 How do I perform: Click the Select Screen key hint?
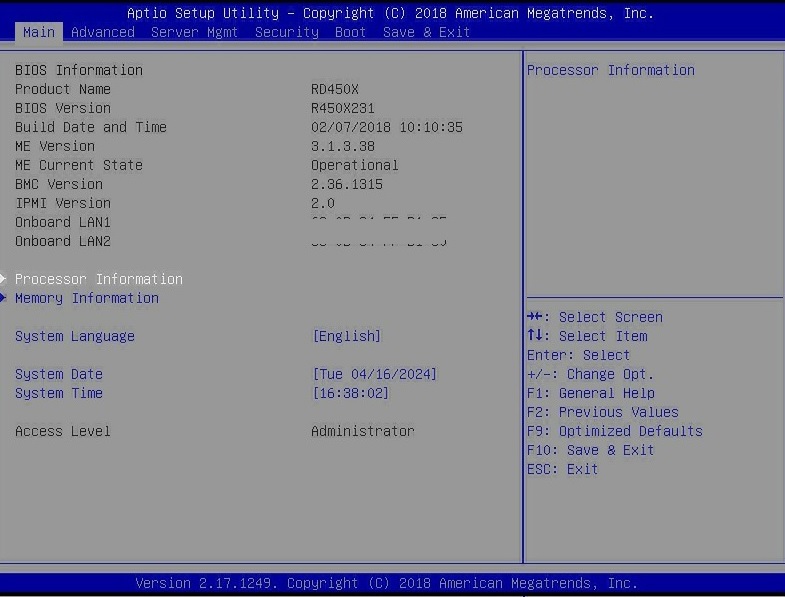click(x=595, y=317)
